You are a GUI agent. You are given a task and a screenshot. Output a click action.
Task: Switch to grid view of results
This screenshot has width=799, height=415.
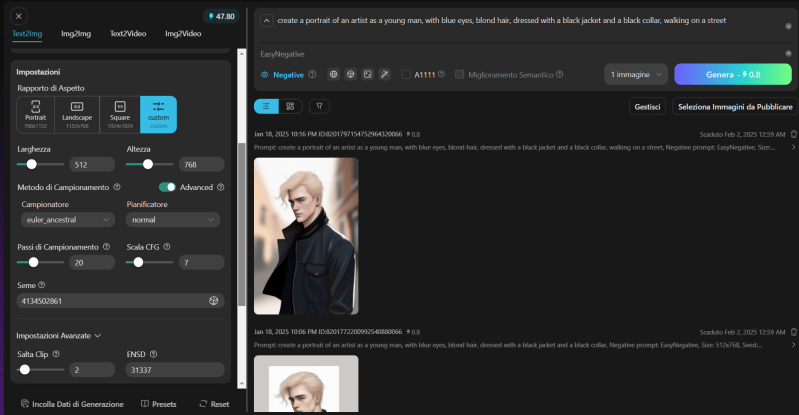(290, 106)
